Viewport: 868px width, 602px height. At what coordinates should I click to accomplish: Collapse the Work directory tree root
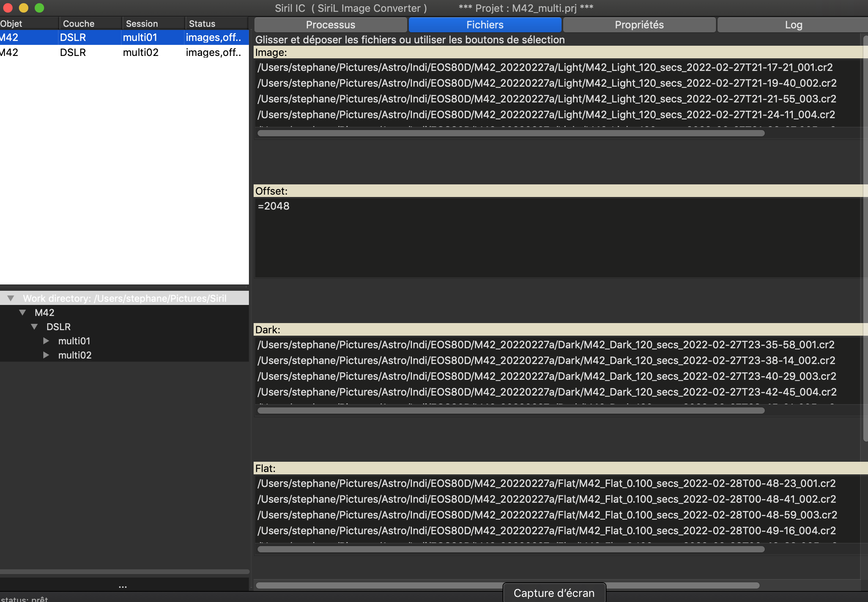point(11,298)
